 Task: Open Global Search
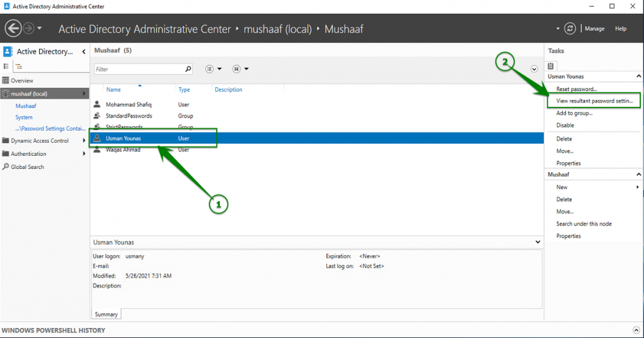pos(27,167)
